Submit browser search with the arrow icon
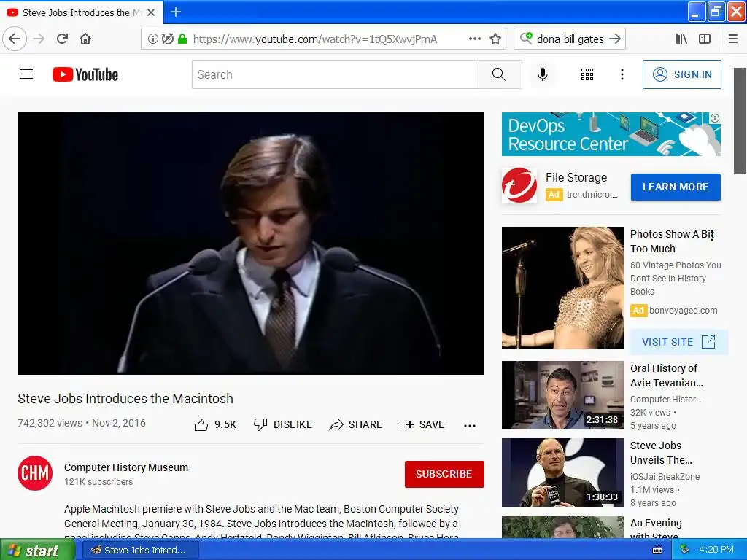The height and width of the screenshot is (560, 747). coord(615,39)
